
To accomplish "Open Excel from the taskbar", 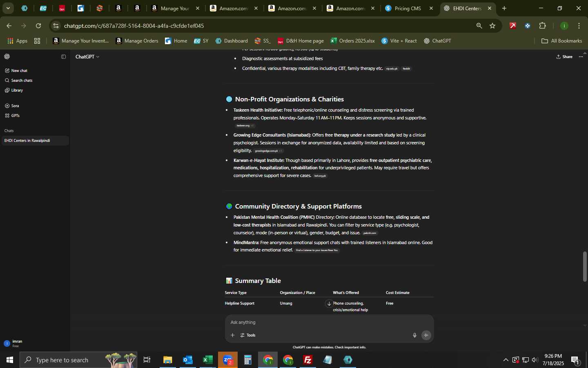I will click(x=208, y=360).
